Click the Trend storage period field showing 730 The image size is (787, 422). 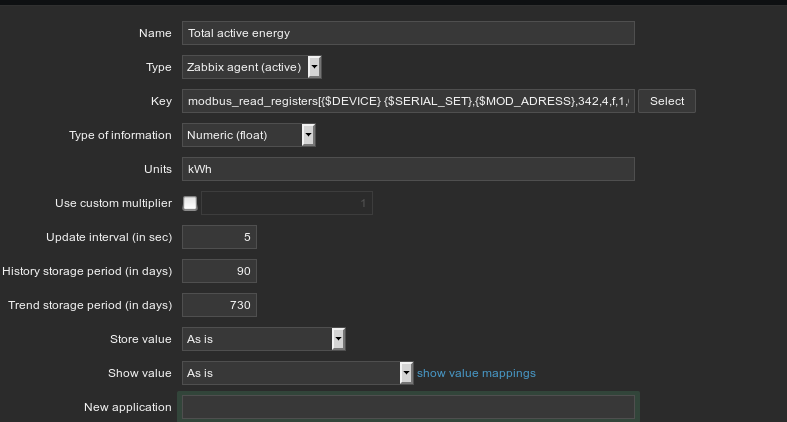point(220,305)
